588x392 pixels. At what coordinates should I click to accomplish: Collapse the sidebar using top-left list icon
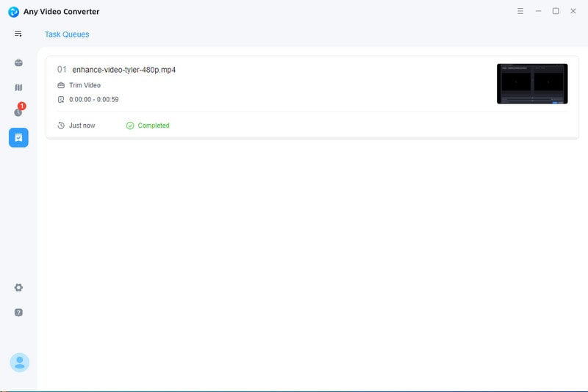point(18,34)
